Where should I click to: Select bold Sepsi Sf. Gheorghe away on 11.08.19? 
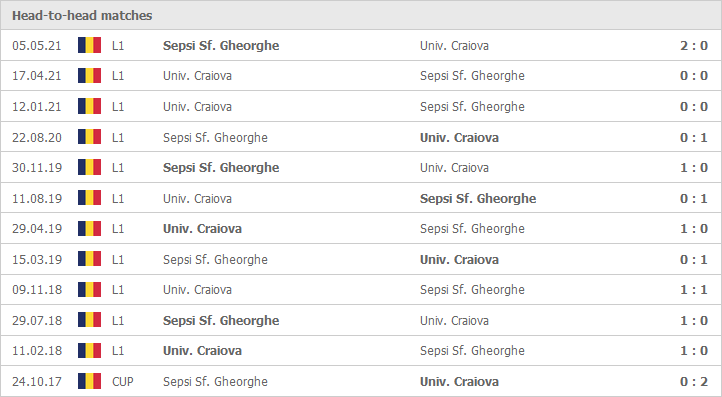(x=478, y=198)
